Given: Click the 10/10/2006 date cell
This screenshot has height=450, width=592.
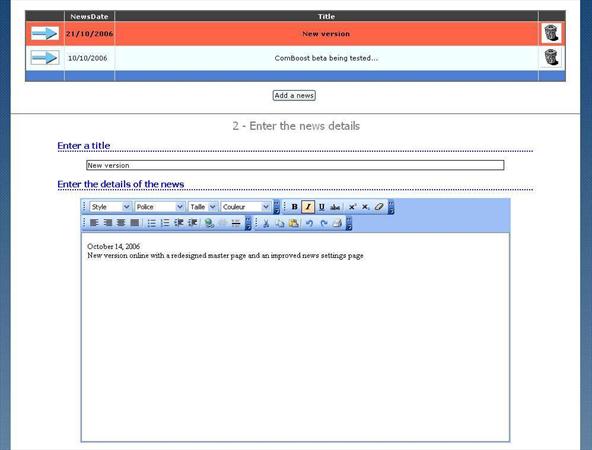Looking at the screenshot, I should point(89,58).
